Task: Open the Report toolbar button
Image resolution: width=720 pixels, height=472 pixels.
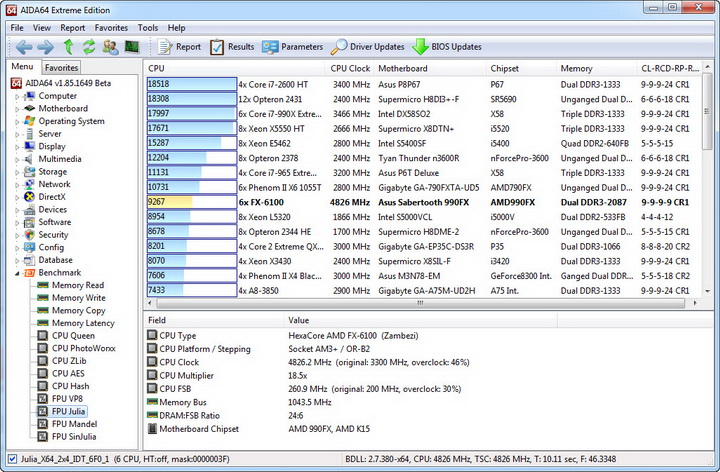Action: pos(180,47)
